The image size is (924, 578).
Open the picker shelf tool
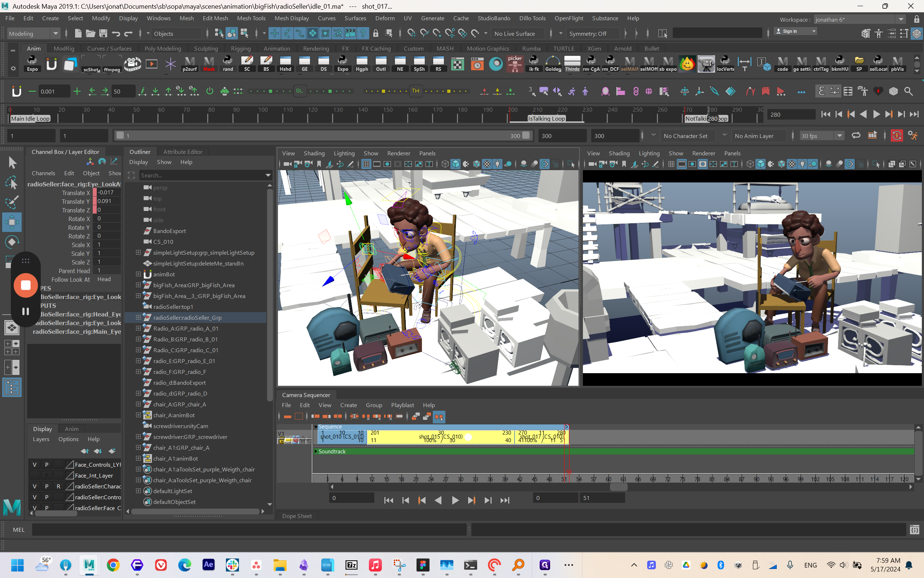pos(515,64)
